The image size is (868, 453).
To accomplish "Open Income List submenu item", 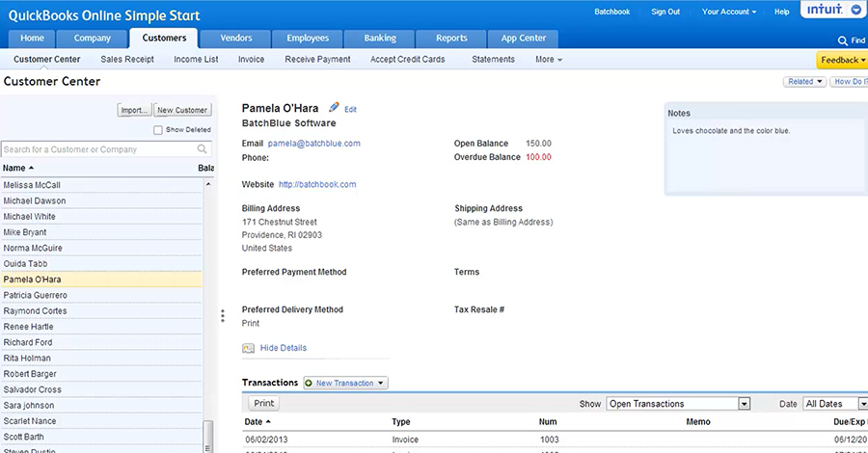I will tap(196, 59).
